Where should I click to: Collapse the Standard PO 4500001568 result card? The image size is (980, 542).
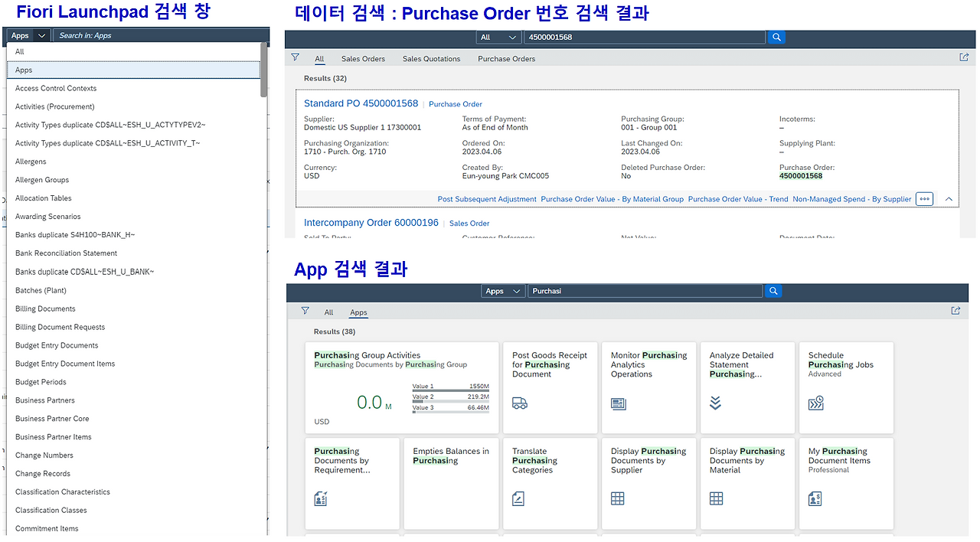949,198
